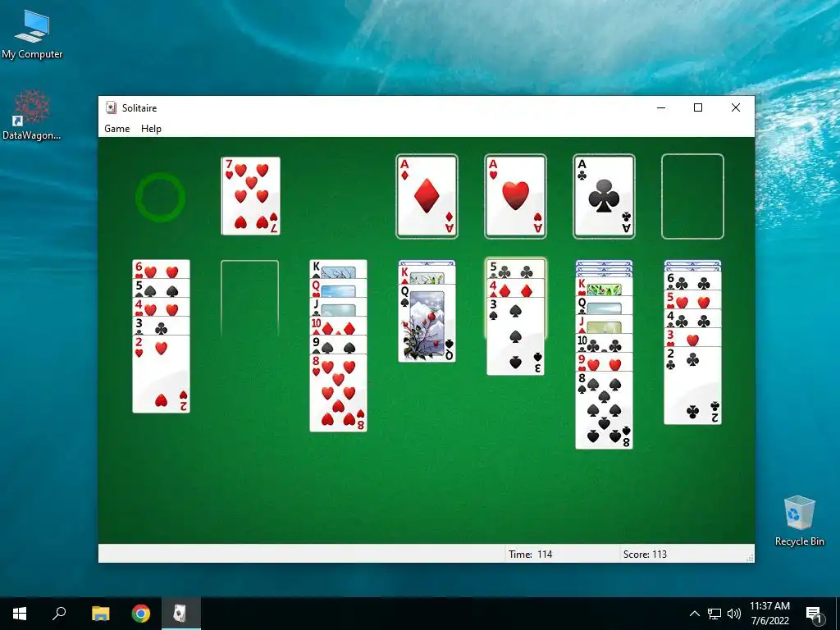This screenshot has height=630, width=840.
Task: Click the Solitaire title bar icon
Action: [111, 107]
